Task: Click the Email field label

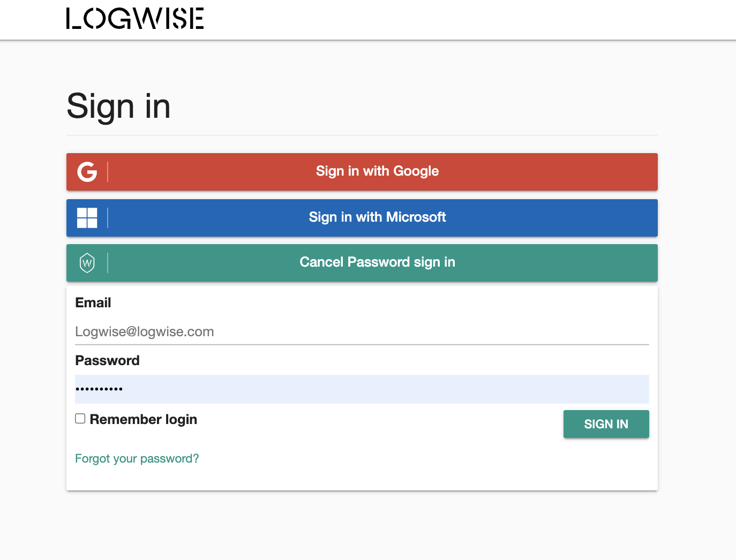Action: click(93, 303)
